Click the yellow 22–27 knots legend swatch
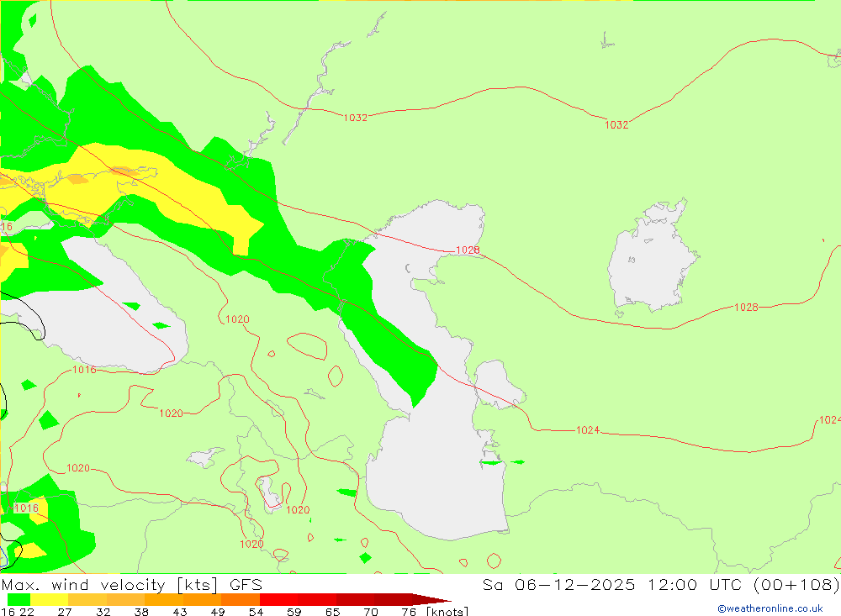The width and height of the screenshot is (841, 616). (50, 599)
